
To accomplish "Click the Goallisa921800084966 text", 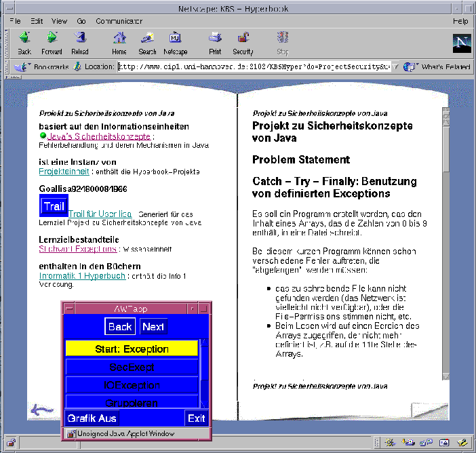I will 83,189.
